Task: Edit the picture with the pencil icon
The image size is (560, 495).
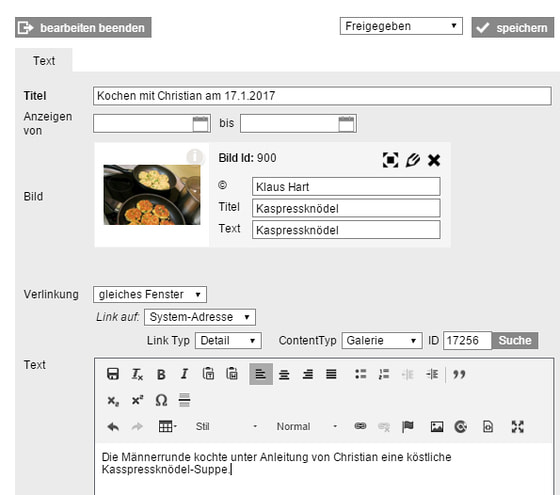Action: [412, 160]
